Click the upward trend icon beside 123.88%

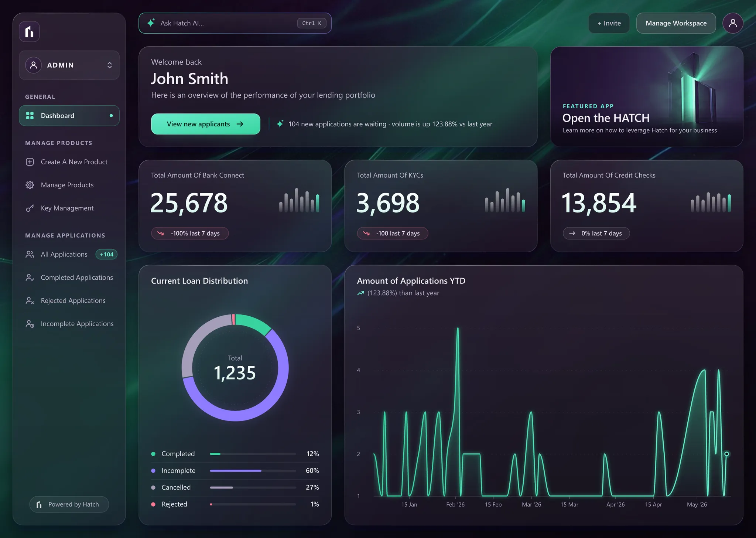360,293
